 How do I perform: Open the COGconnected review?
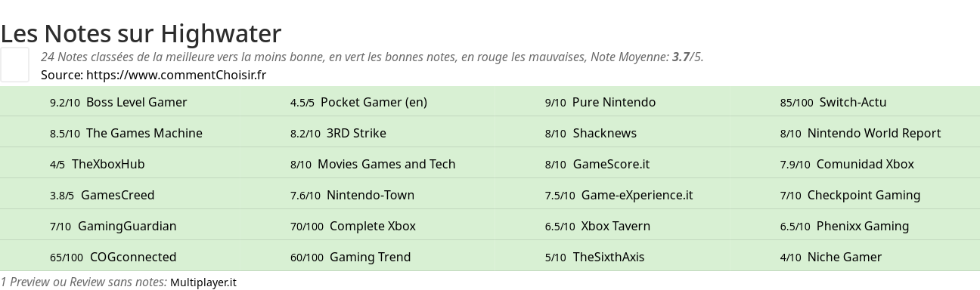(133, 257)
